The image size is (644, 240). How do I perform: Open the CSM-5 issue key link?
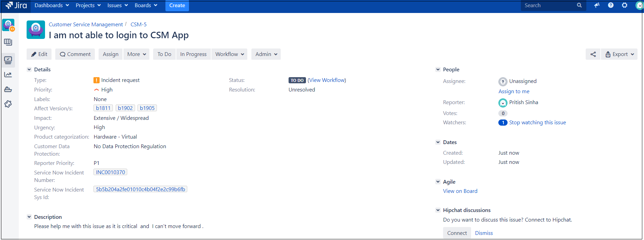138,25
